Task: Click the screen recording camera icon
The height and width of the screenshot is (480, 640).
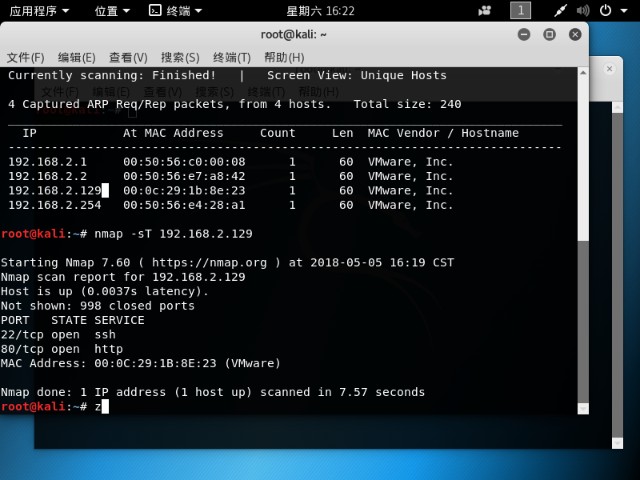Action: [484, 11]
